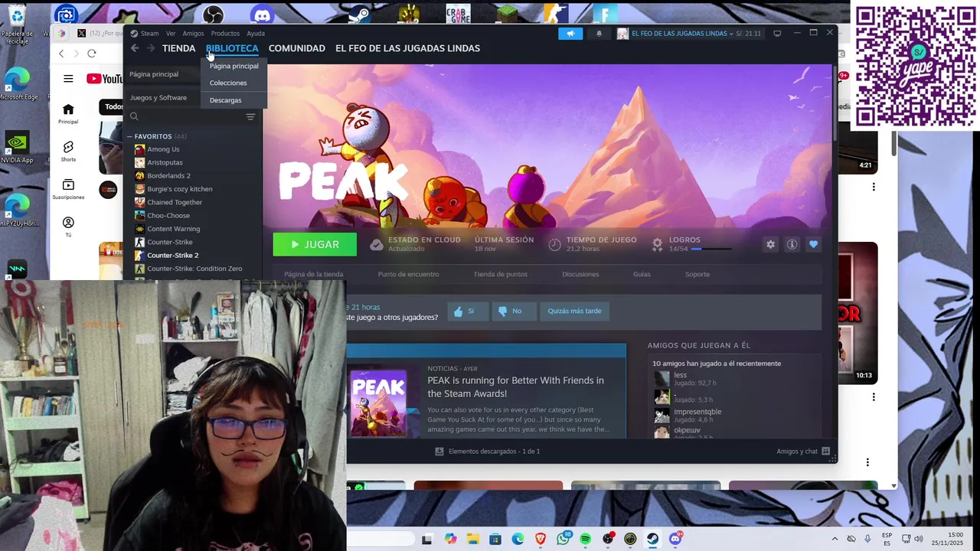Click the Steam back navigation arrow

coord(135,48)
